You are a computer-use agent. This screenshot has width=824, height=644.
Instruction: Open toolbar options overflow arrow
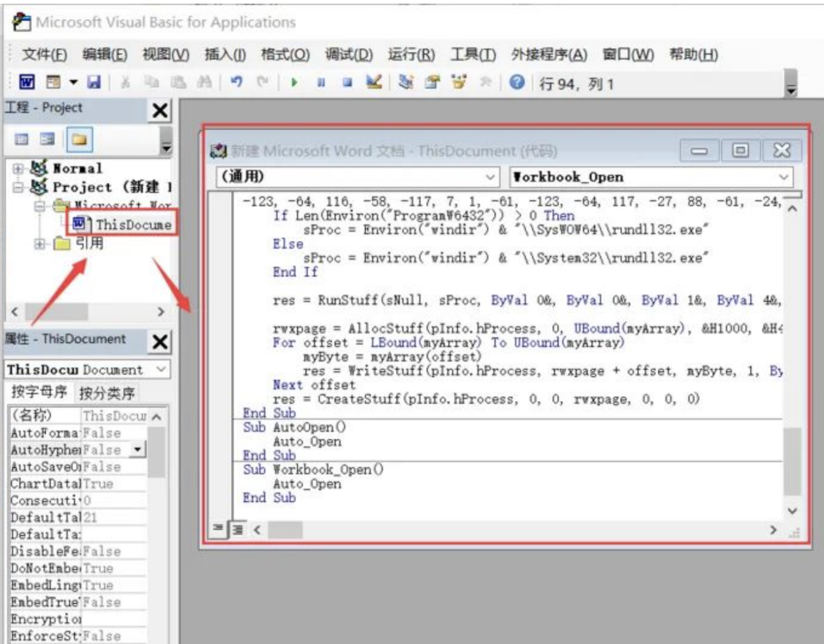click(x=791, y=84)
